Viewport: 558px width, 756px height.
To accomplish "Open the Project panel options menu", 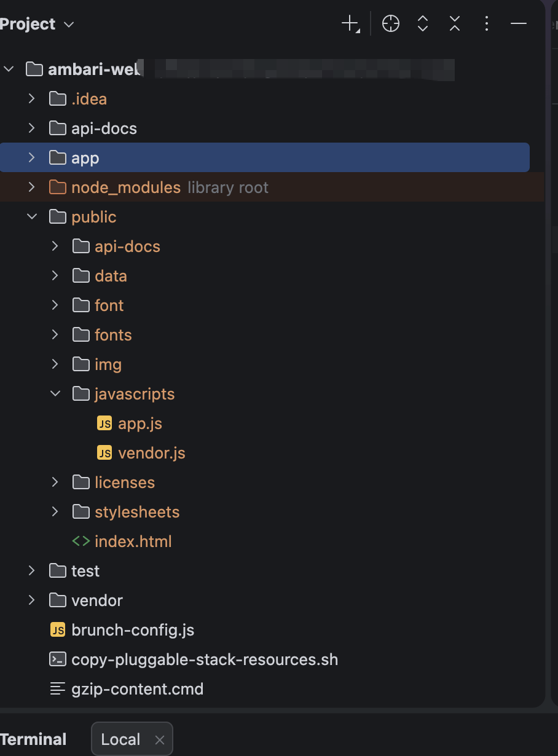I will point(487,24).
